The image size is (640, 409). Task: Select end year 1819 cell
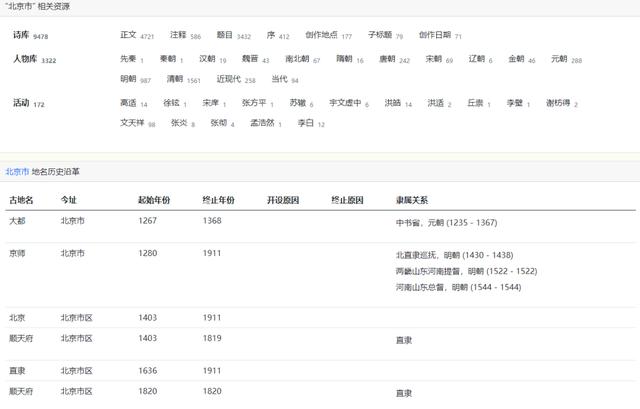[x=212, y=338]
